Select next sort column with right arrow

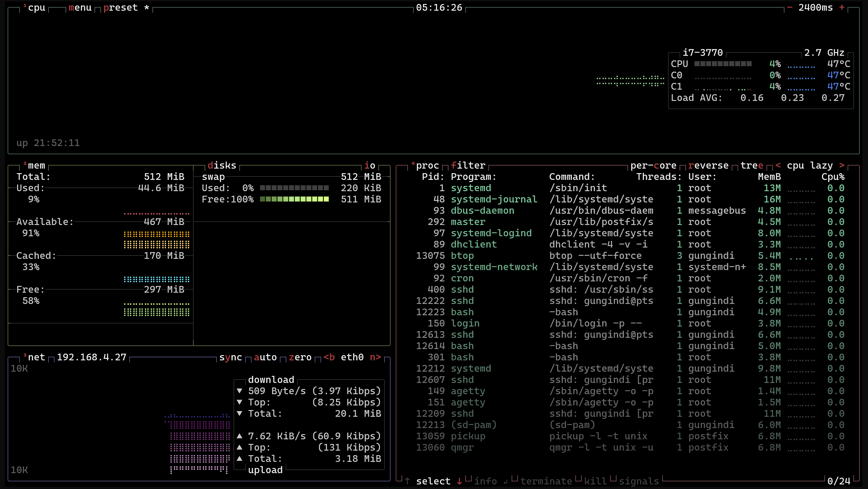pos(842,166)
